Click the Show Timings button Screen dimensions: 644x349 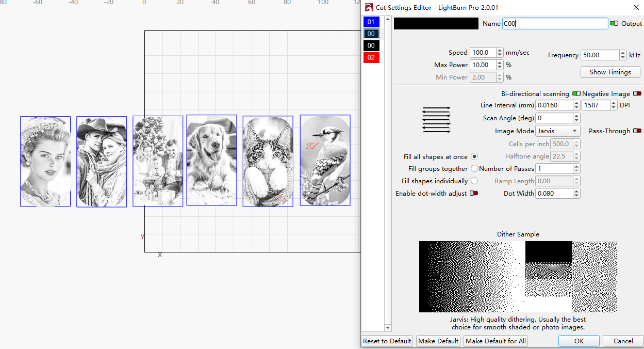click(610, 72)
